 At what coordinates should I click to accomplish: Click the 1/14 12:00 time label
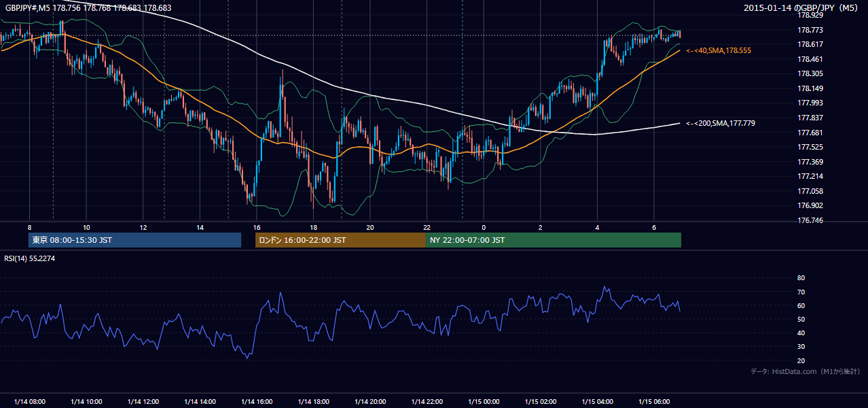point(143,402)
